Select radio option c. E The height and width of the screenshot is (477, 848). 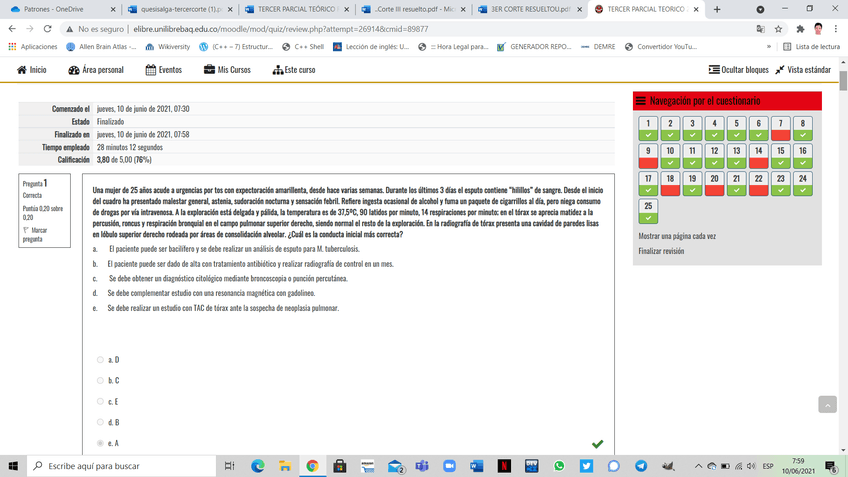coord(100,401)
